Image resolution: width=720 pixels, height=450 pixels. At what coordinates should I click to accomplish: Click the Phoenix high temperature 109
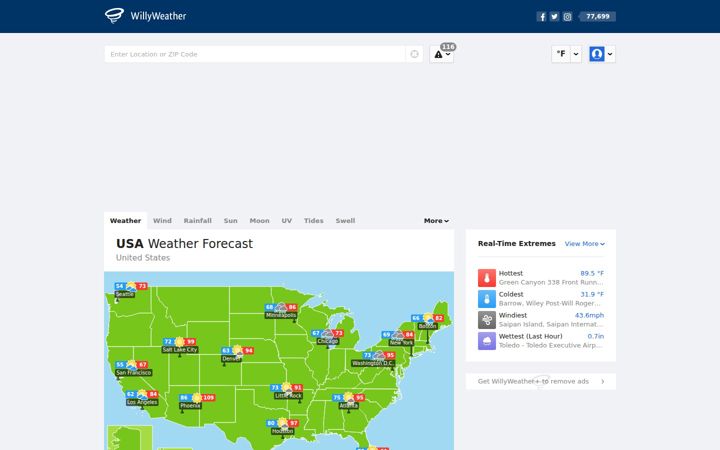click(209, 398)
